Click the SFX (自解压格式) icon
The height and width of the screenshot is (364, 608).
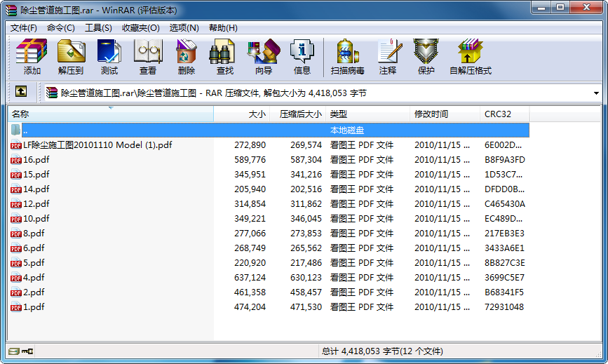[x=471, y=57]
